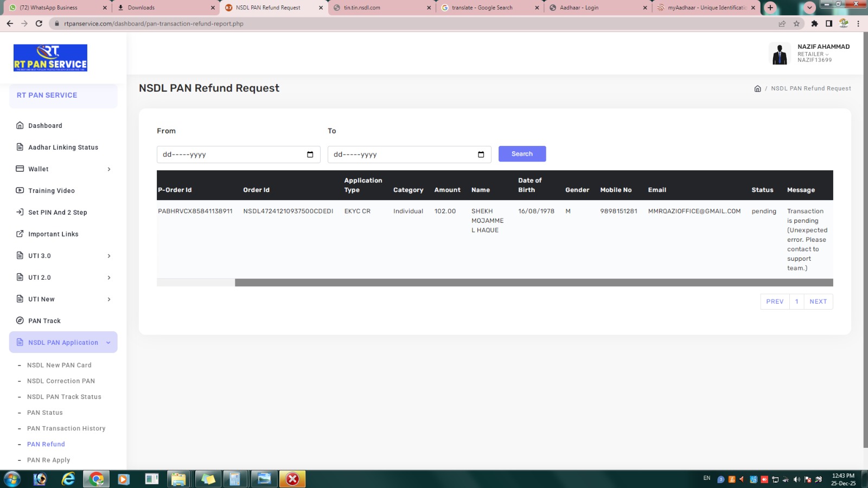Screen dimensions: 868x488
Task: Open calendar picker in To date field
Action: (481, 155)
